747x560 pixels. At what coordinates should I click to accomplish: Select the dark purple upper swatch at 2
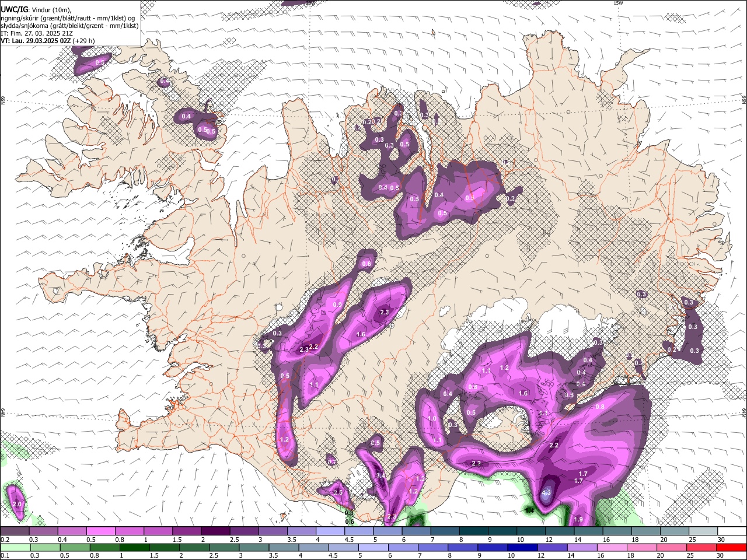pyautogui.click(x=215, y=531)
